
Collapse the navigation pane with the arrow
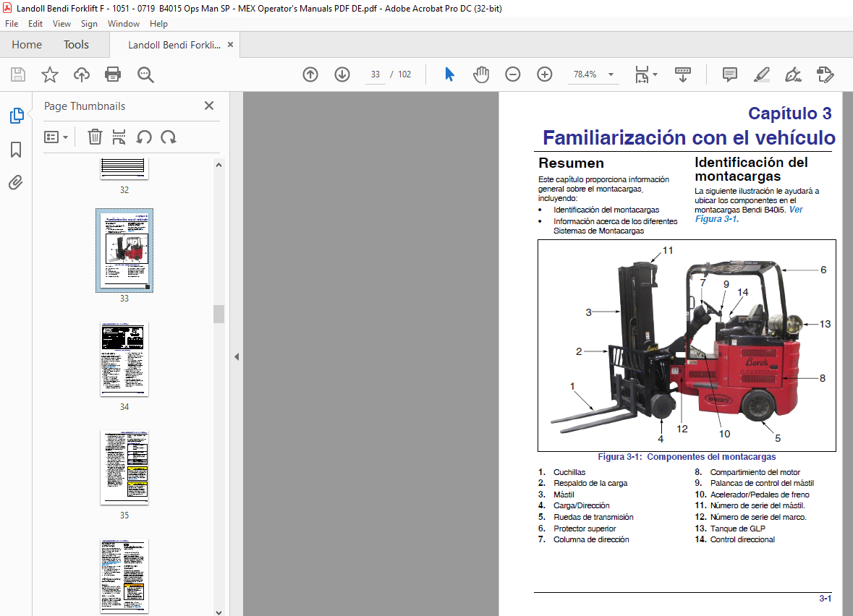click(x=237, y=356)
